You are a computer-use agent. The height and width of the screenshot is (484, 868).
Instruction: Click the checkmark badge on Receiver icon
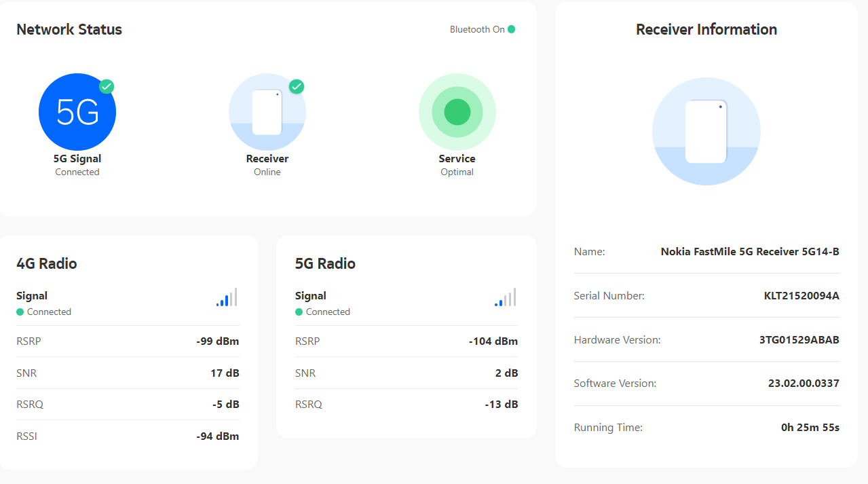[x=297, y=87]
